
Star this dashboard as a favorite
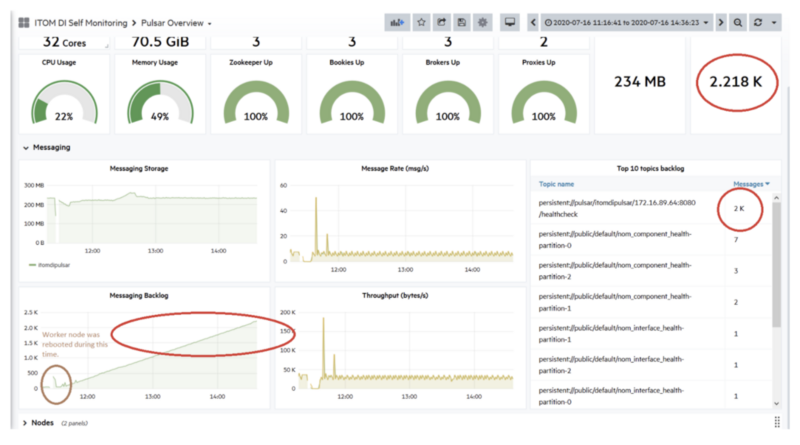click(421, 22)
